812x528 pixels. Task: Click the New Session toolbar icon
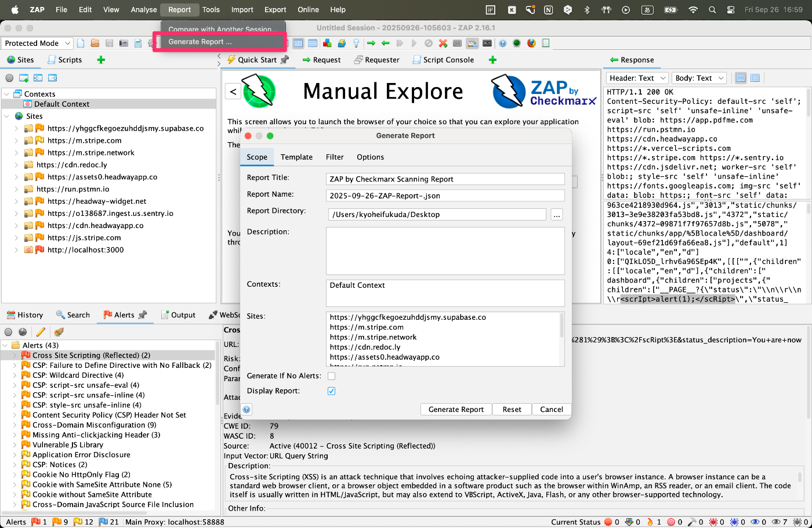81,43
